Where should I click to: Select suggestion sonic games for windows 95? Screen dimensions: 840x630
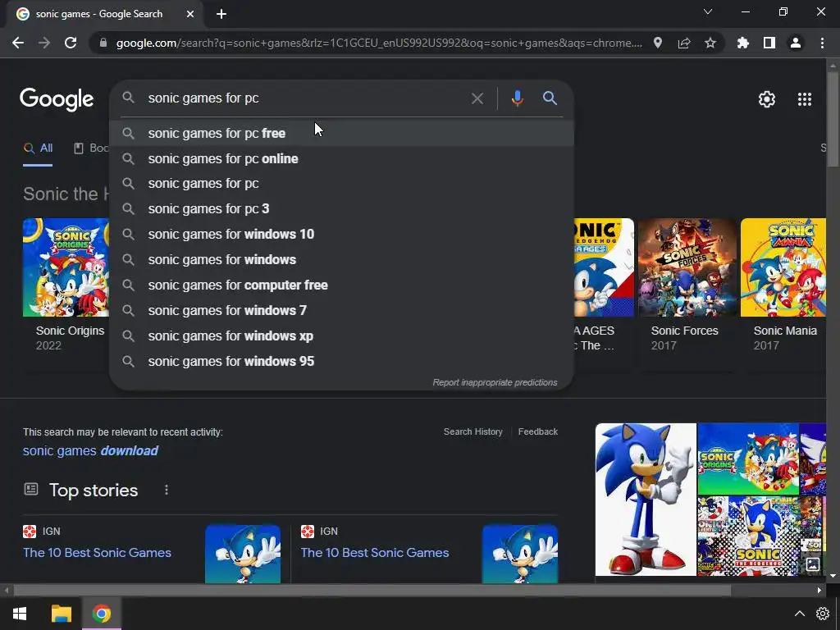pos(342,361)
